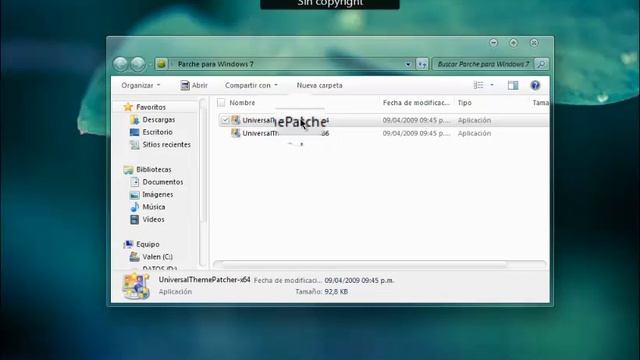Open Descargas in the navigation pane
Screen dimensions: 640x360
159,120
